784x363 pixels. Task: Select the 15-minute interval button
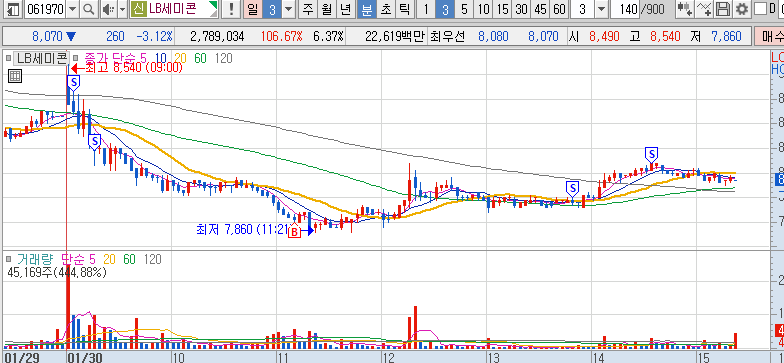[x=502, y=9]
